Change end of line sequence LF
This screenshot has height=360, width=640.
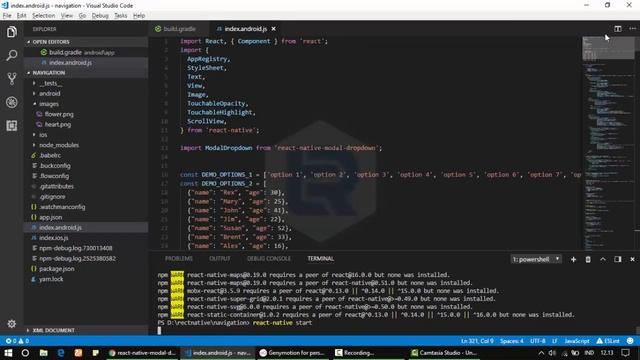(x=555, y=341)
